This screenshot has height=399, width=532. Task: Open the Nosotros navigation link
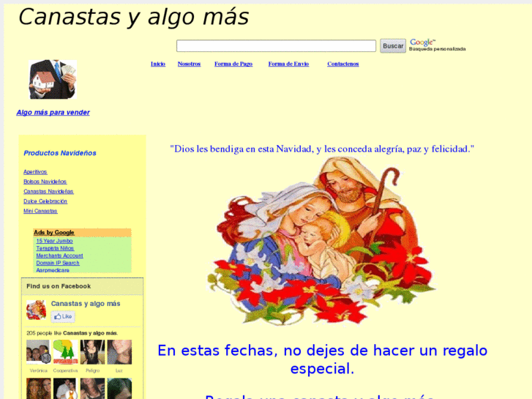(189, 64)
